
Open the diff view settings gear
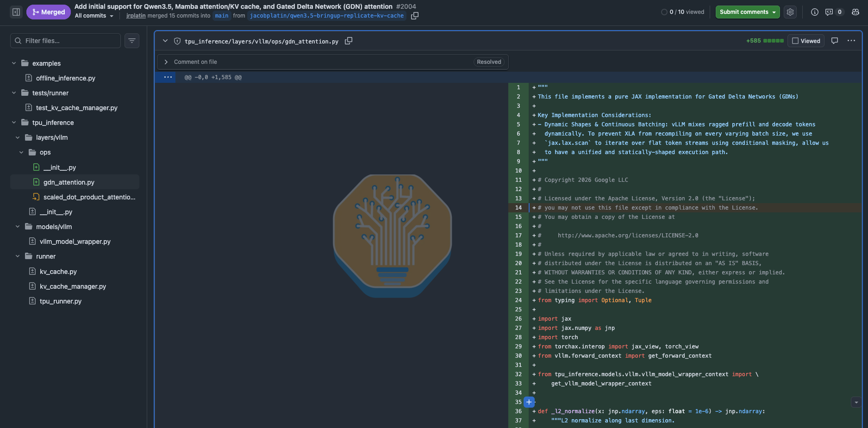click(790, 12)
